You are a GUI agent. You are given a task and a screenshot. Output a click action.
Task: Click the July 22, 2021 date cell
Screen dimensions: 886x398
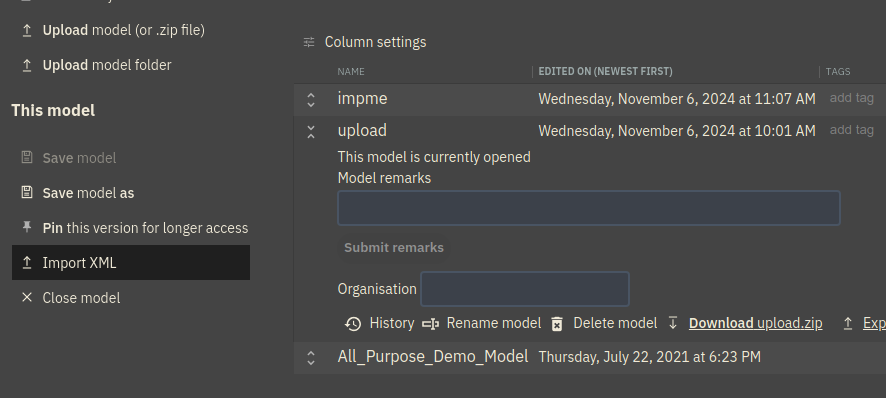pyautogui.click(x=649, y=357)
